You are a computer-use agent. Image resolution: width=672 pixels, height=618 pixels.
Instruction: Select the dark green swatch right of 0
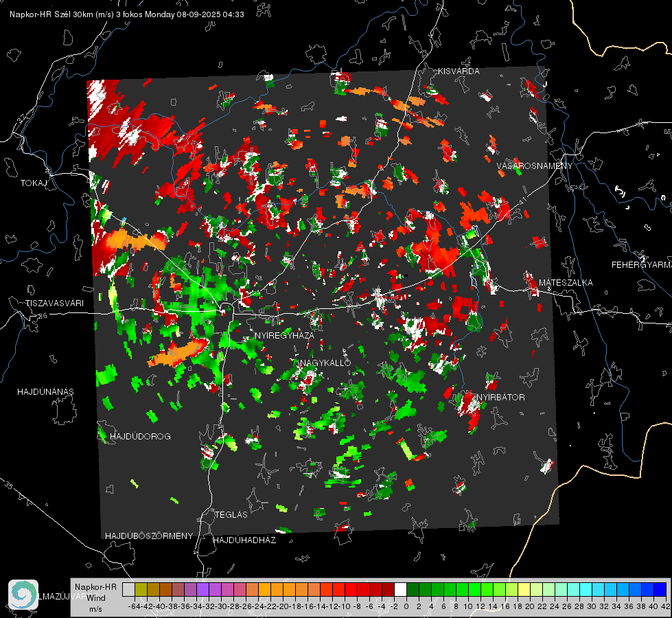click(413, 589)
